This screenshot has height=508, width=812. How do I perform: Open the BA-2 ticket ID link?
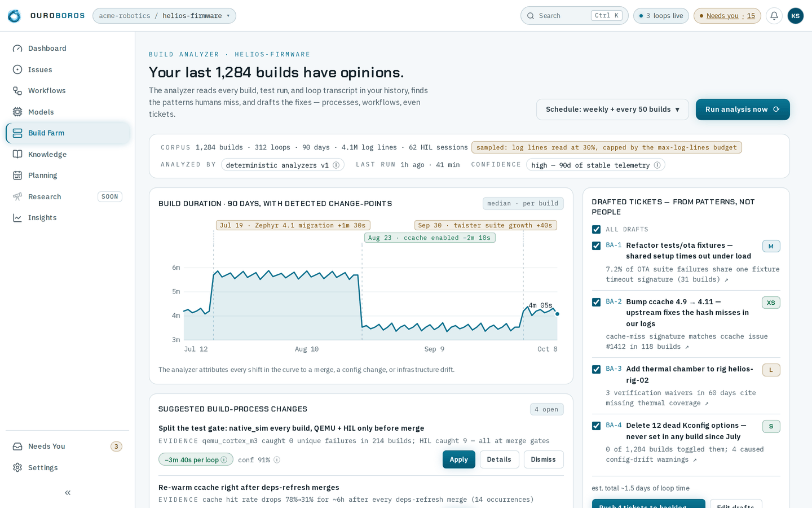coord(614,301)
